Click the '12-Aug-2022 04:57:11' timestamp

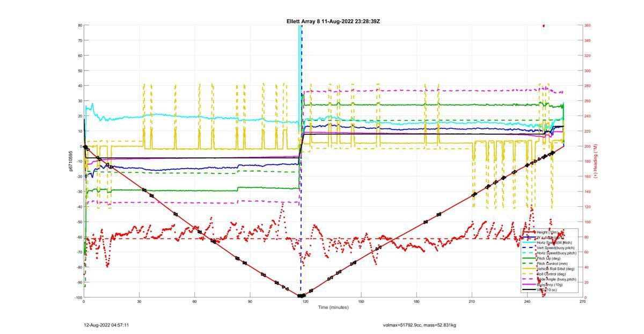(106, 325)
